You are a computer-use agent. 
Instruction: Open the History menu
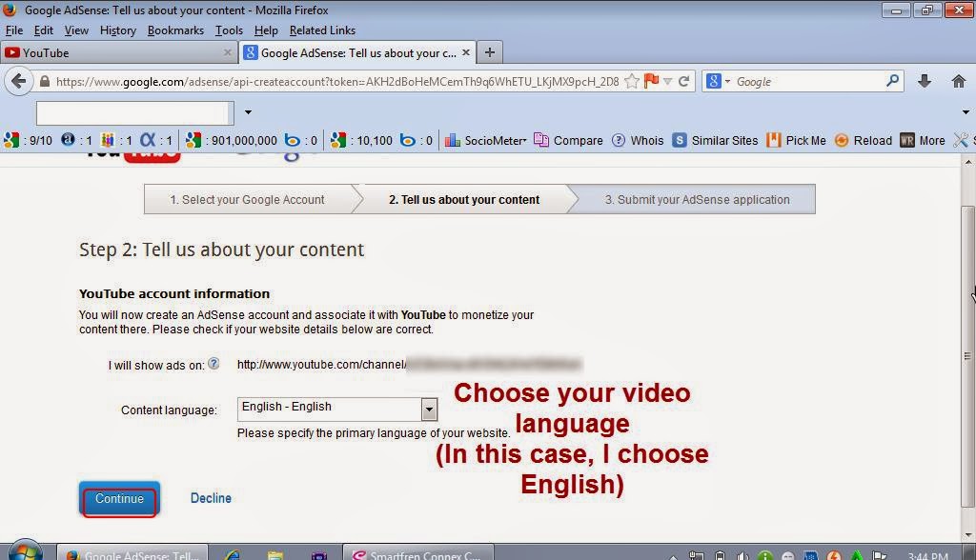(x=117, y=30)
